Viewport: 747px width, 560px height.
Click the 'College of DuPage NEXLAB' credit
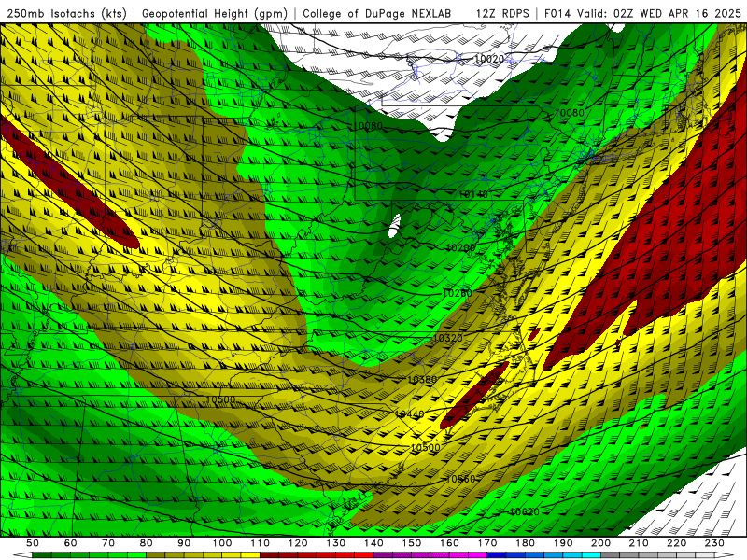click(377, 14)
